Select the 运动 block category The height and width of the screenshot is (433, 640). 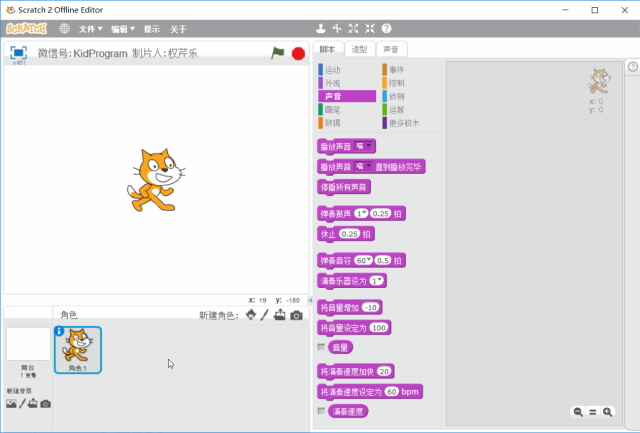coord(333,70)
